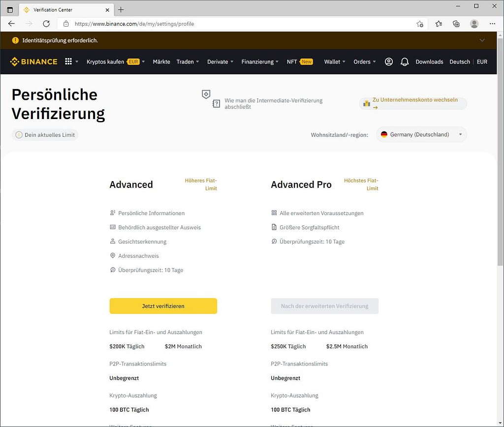Open the apps grid menu icon
This screenshot has height=427, width=504.
click(x=68, y=61)
